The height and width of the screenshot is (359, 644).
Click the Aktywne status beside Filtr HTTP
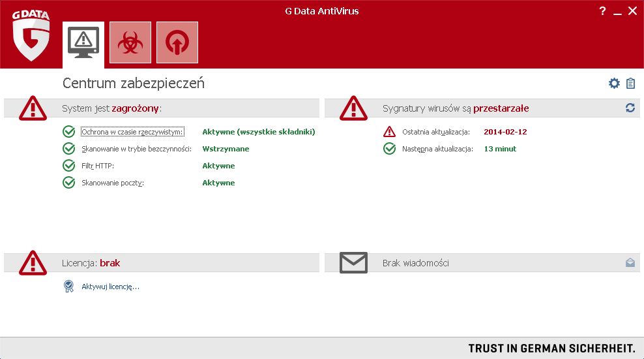pyautogui.click(x=218, y=166)
